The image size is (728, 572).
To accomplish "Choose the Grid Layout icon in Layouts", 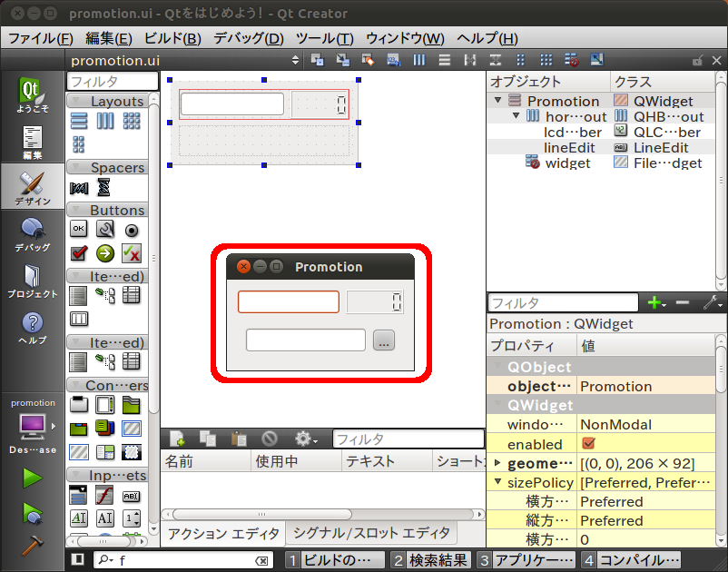I will [x=131, y=121].
